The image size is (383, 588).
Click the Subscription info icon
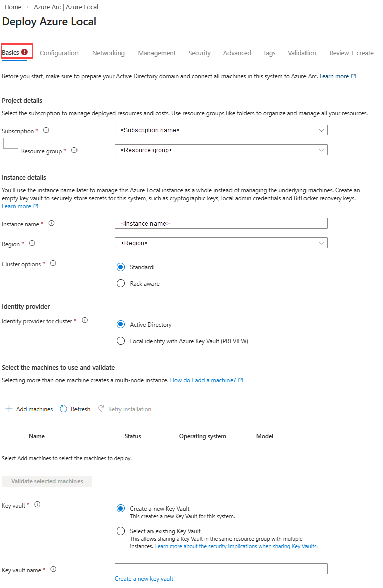[46, 130]
